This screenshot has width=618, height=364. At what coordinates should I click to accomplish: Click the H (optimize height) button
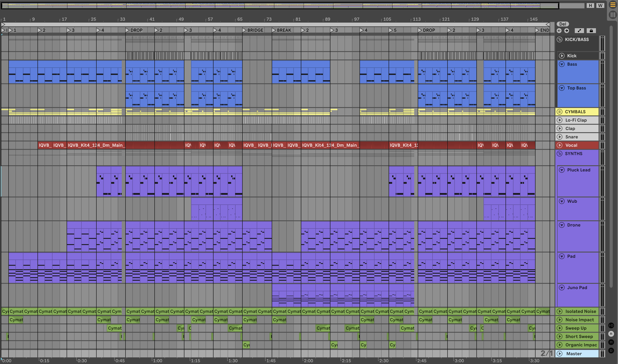[590, 5]
